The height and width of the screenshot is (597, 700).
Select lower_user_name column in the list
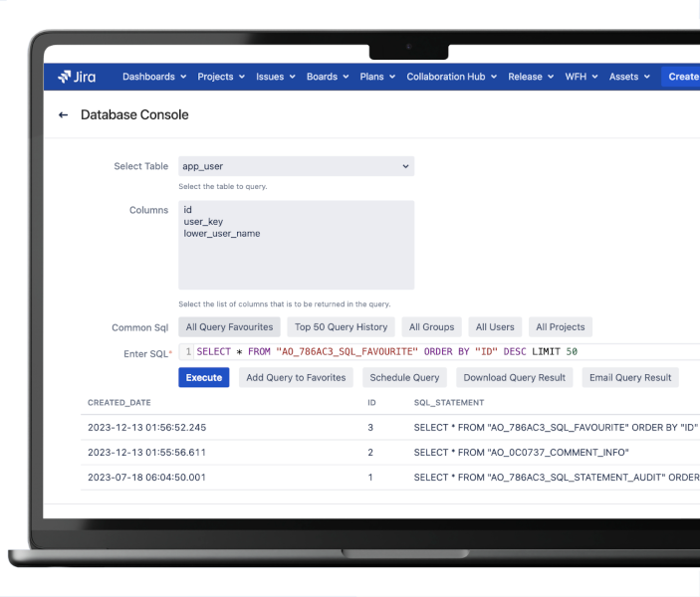click(222, 234)
